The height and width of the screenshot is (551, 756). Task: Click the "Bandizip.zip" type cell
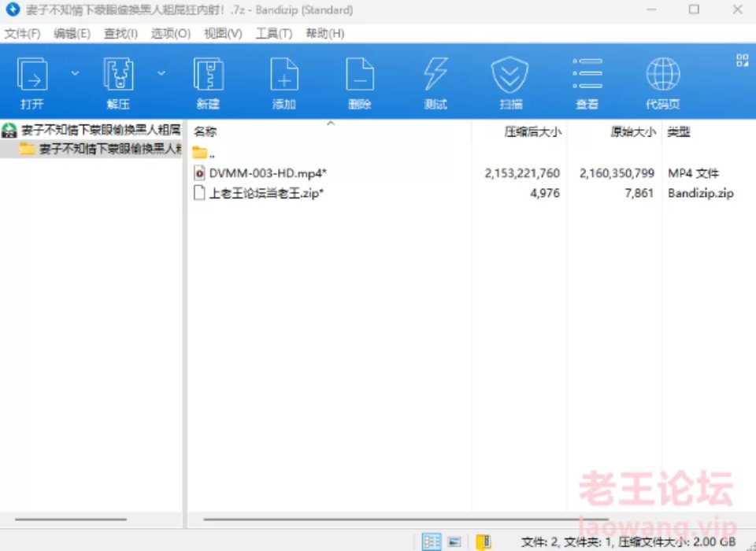[701, 194]
